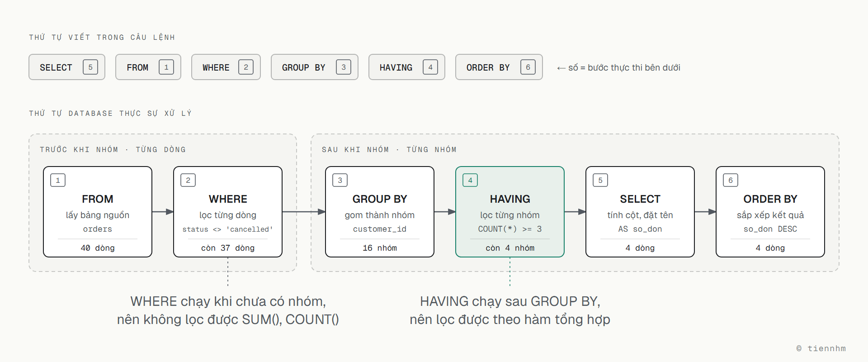
Task: Click the number 2 badge on the WHERE chip
Action: [246, 67]
